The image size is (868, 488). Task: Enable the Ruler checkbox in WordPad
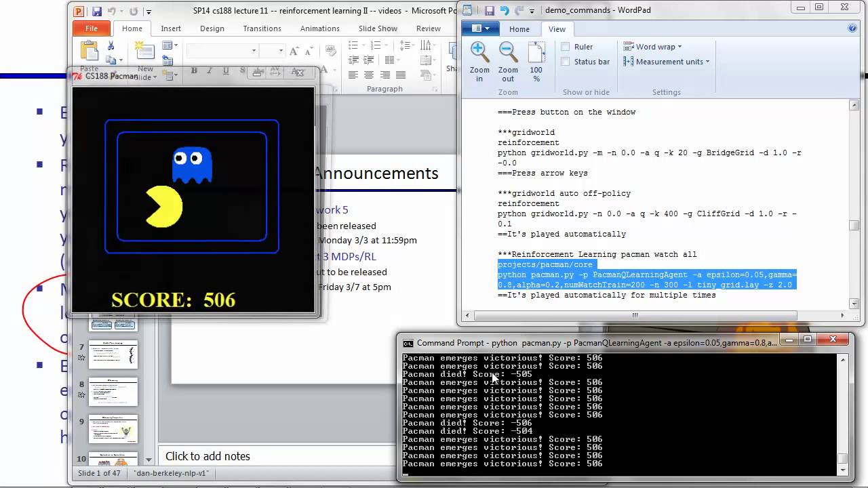566,47
